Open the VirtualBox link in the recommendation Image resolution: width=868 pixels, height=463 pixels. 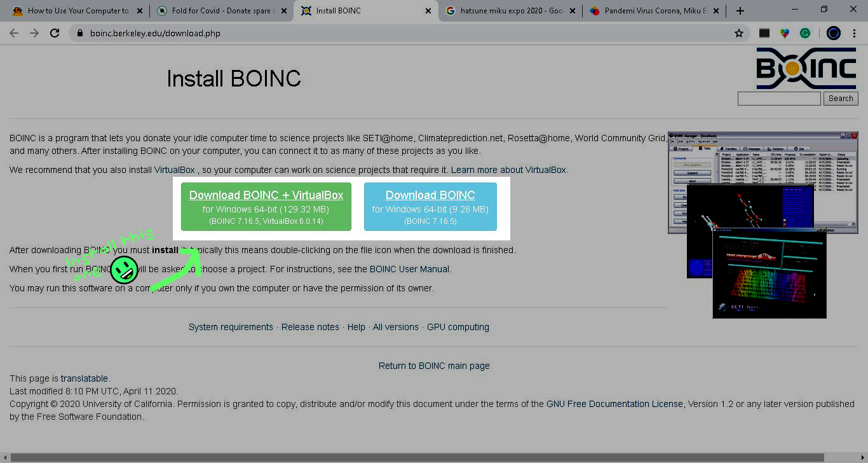coord(174,170)
